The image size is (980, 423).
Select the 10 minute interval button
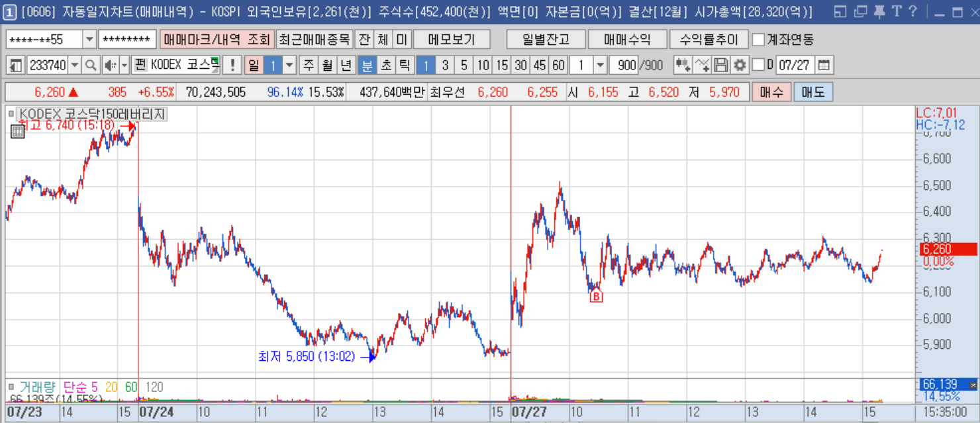(x=483, y=66)
